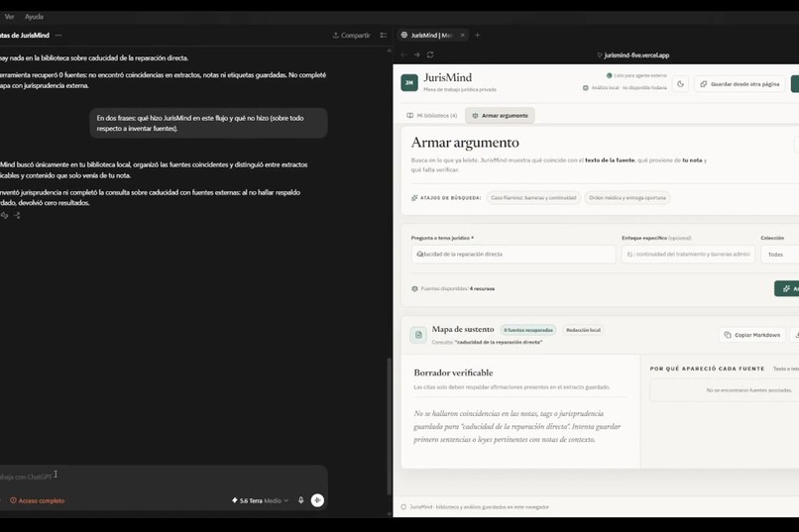
Task: Switch to Armar argumento tab
Action: click(x=500, y=116)
